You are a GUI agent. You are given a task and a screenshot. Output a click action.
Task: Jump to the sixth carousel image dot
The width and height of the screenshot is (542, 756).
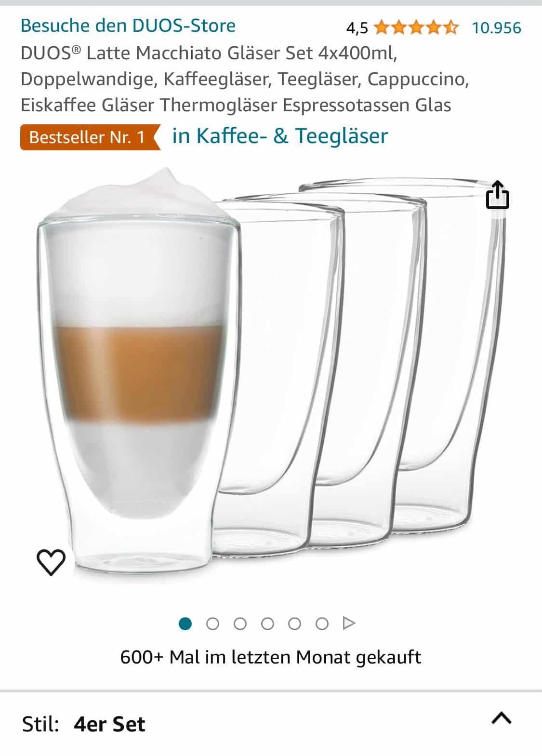[322, 624]
